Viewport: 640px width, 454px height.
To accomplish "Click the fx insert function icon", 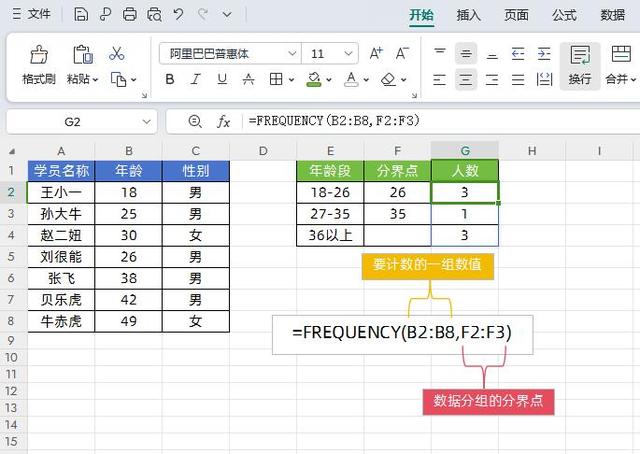I will (x=223, y=121).
